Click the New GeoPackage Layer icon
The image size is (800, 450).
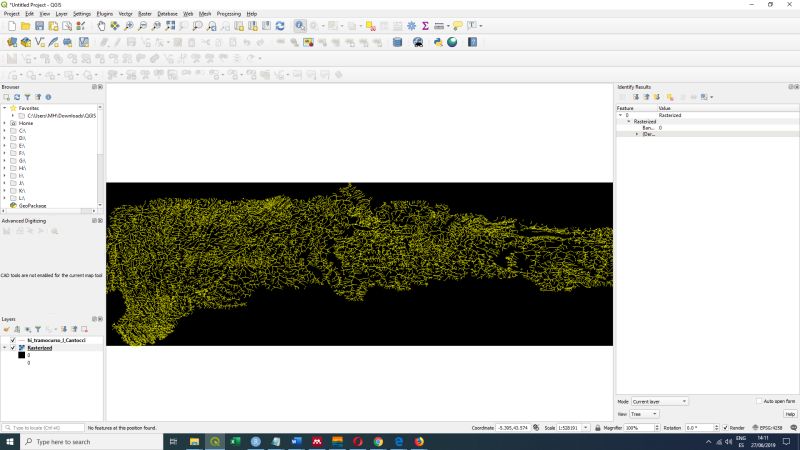click(x=26, y=42)
